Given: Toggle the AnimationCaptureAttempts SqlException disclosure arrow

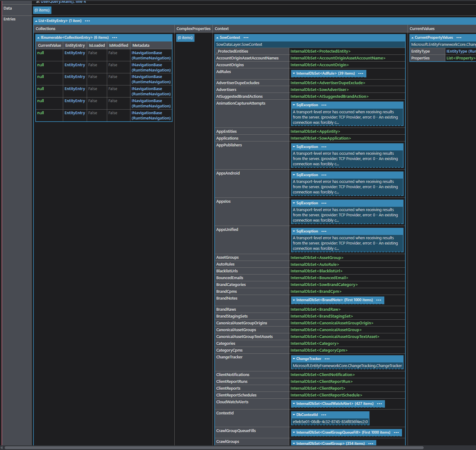Looking at the screenshot, I should pyautogui.click(x=294, y=105).
